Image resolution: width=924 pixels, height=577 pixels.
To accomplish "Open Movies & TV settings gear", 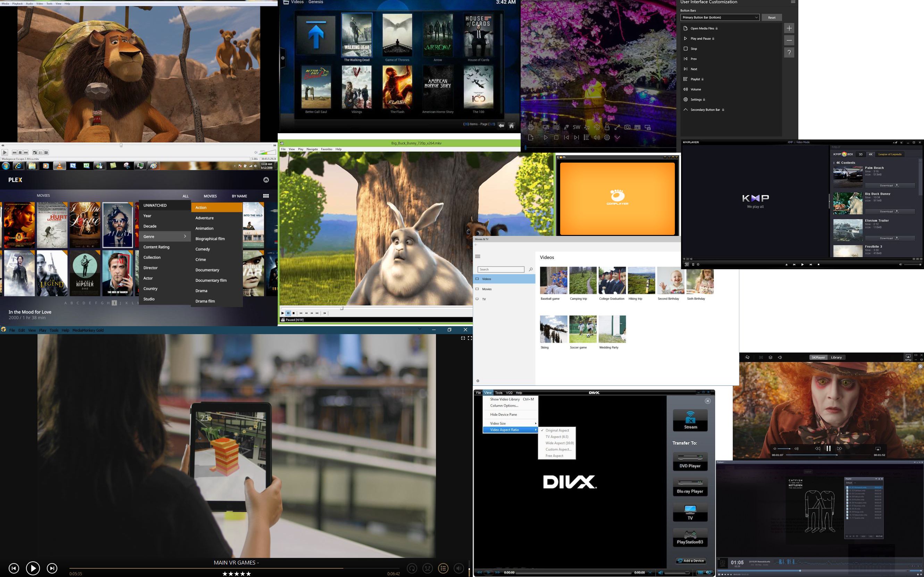I will point(478,381).
